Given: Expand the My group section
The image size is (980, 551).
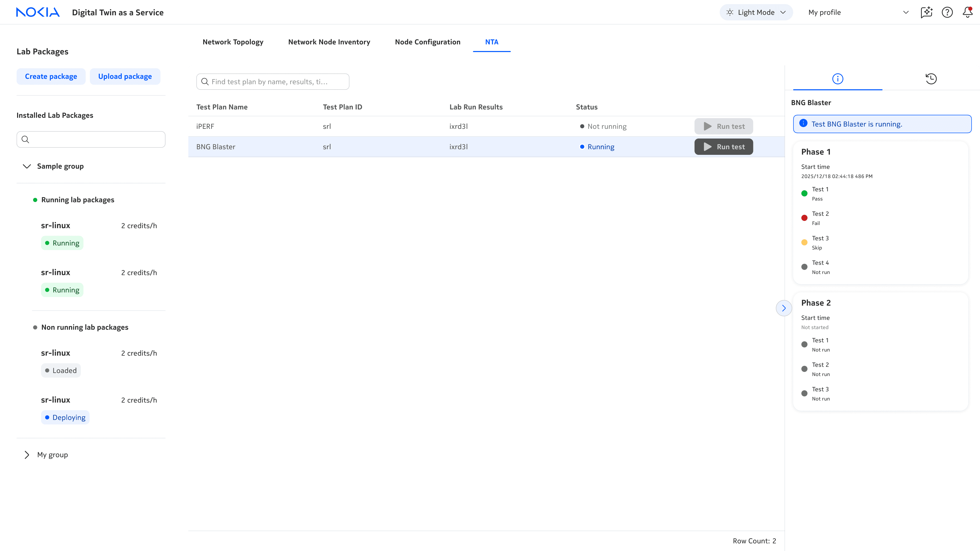Looking at the screenshot, I should coord(27,455).
